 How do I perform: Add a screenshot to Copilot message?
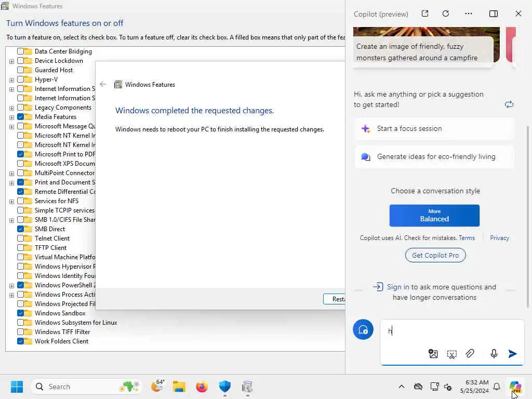click(451, 354)
